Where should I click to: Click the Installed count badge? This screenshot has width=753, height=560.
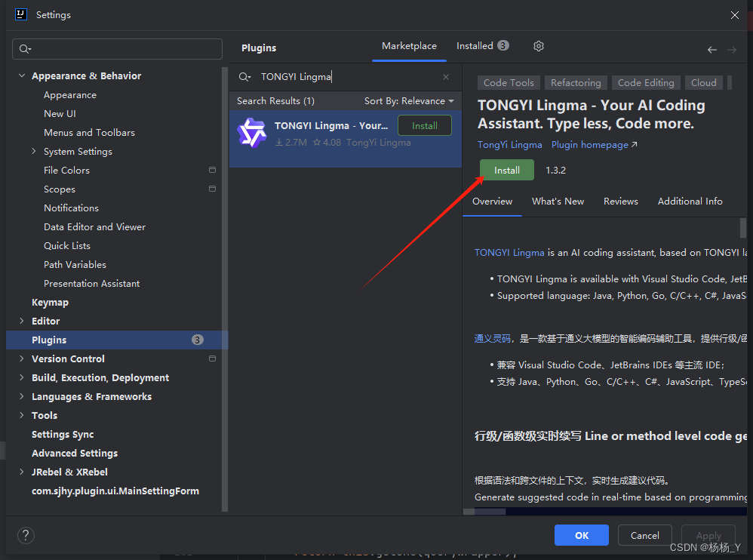click(503, 45)
